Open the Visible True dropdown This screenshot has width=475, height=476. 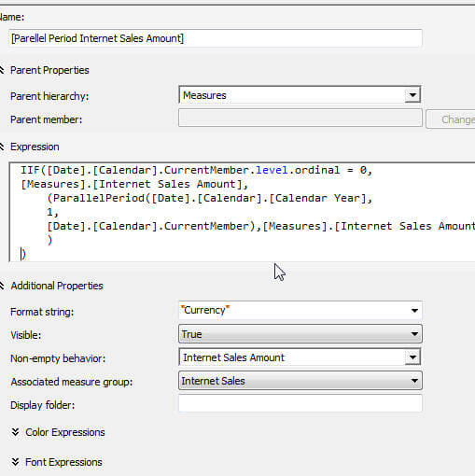pyautogui.click(x=300, y=334)
